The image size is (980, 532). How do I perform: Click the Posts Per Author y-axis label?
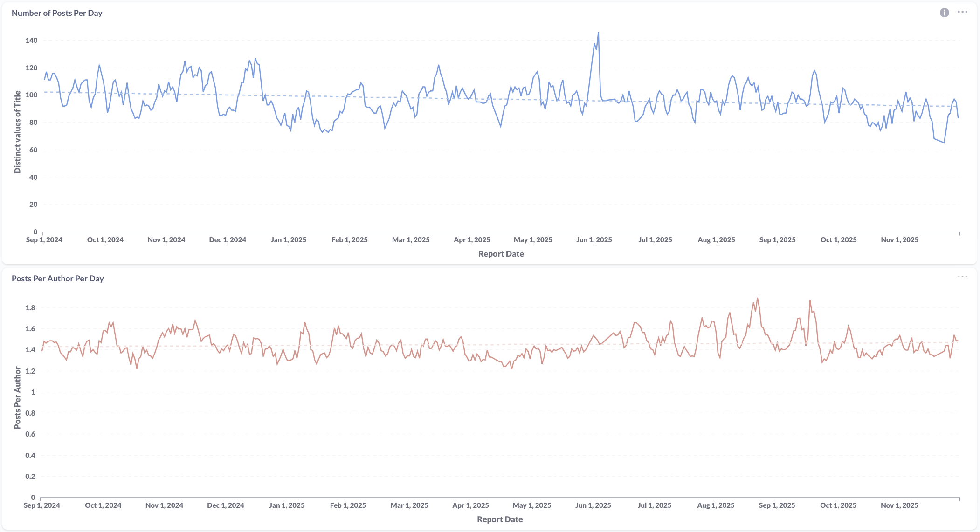click(17, 397)
